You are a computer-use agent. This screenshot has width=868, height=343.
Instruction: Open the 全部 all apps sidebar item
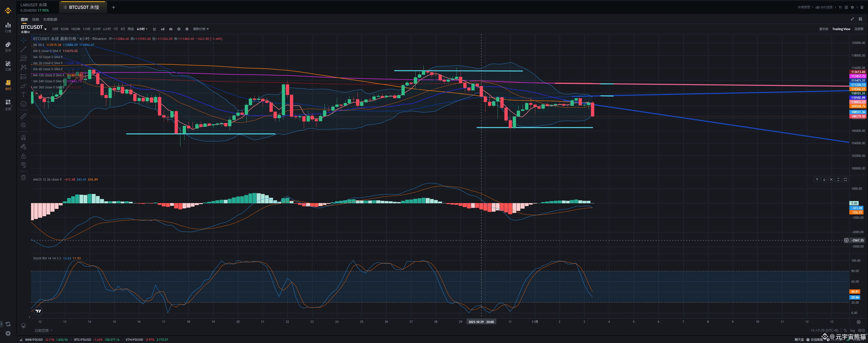coord(8,105)
